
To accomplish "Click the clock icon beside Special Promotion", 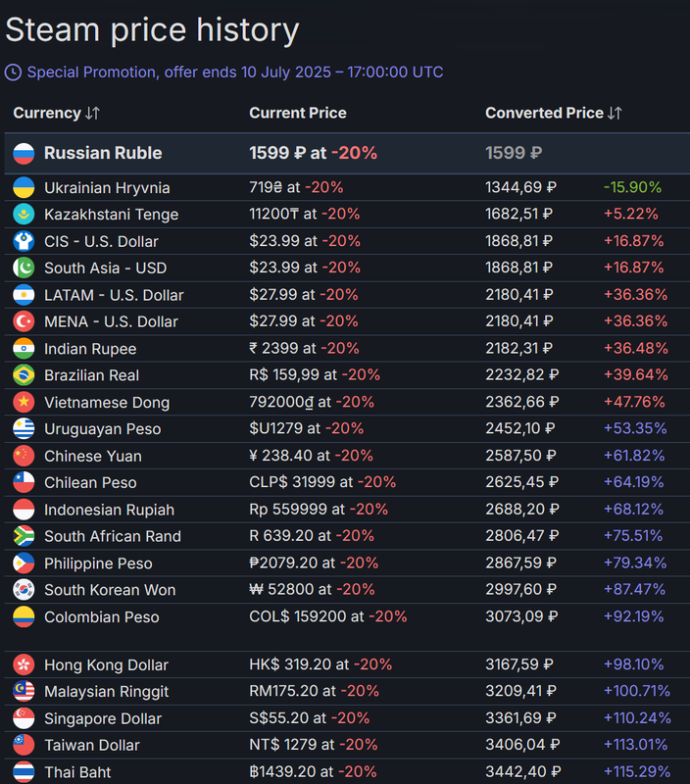I will pyautogui.click(x=13, y=72).
